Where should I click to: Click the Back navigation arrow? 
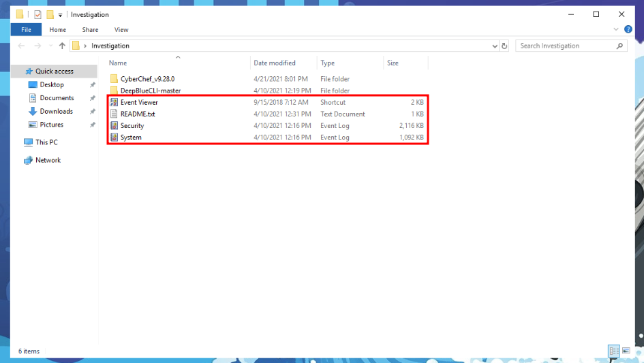[x=21, y=46]
